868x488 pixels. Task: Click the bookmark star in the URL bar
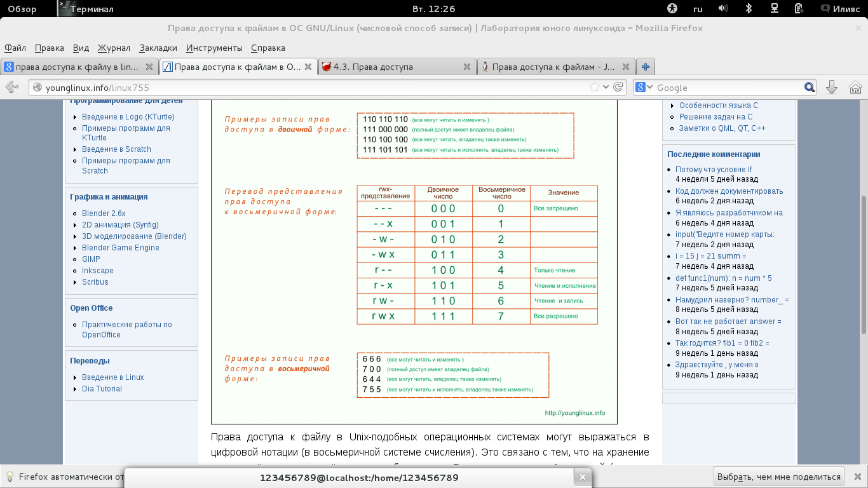pyautogui.click(x=594, y=88)
